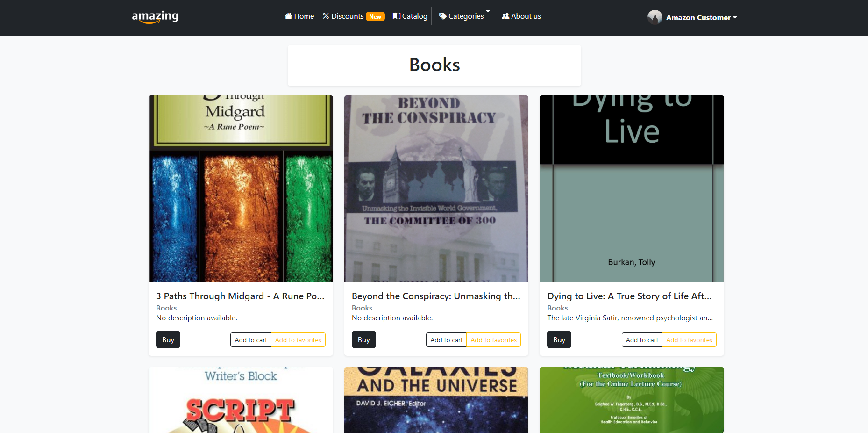Buy 3 Paths Through Midgard book

pos(168,339)
